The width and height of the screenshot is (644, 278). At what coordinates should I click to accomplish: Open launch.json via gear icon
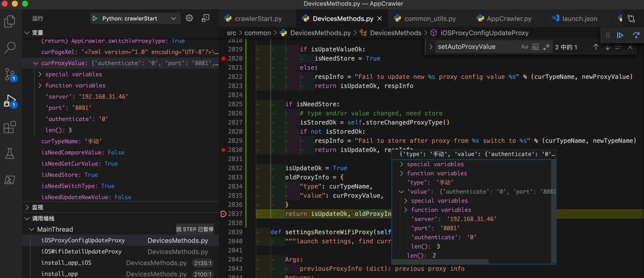(x=189, y=18)
